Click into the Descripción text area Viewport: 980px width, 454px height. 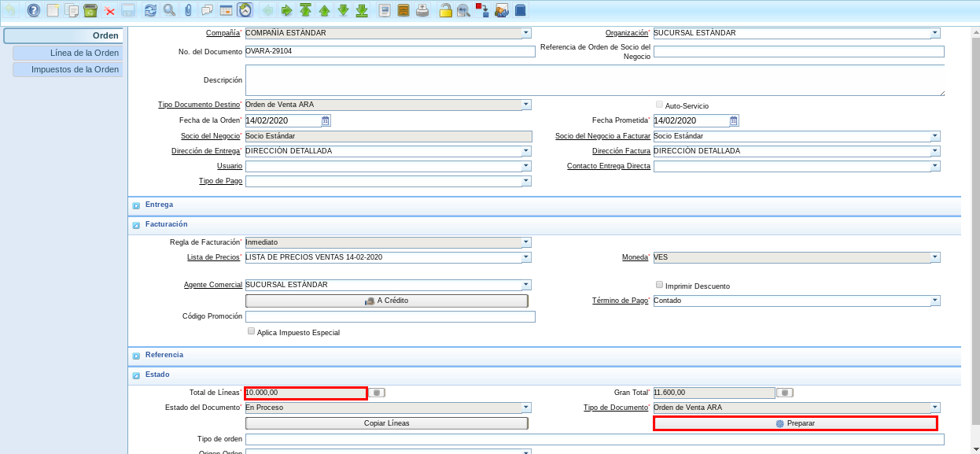[x=594, y=80]
